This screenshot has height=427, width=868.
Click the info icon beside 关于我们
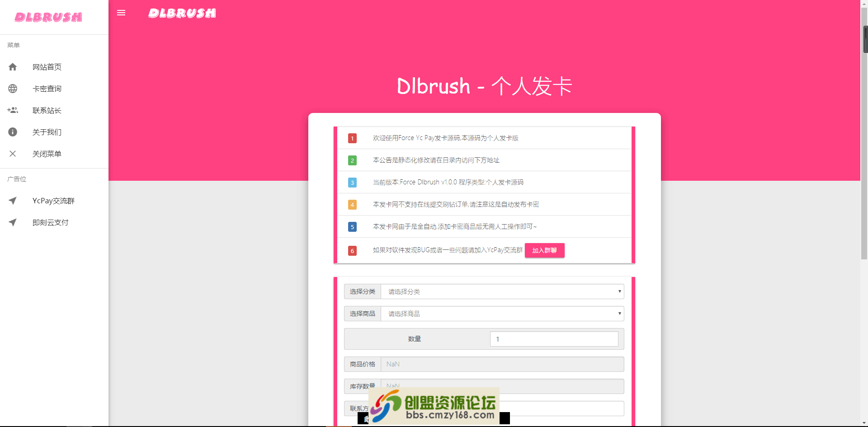(x=13, y=132)
